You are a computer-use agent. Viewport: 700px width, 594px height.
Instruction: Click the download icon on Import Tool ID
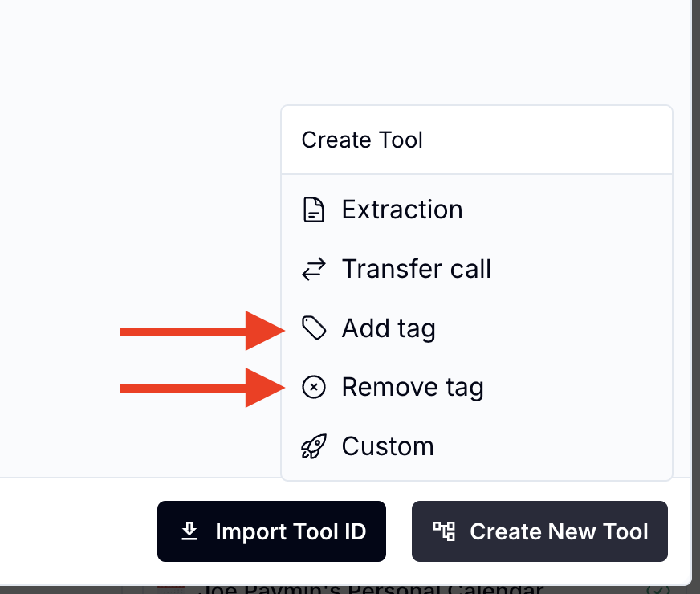(x=189, y=531)
